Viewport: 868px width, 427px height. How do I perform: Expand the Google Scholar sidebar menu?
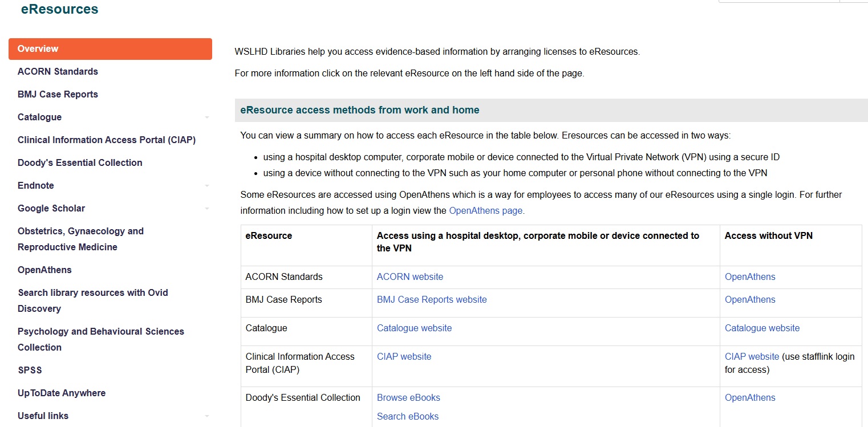[x=206, y=208]
